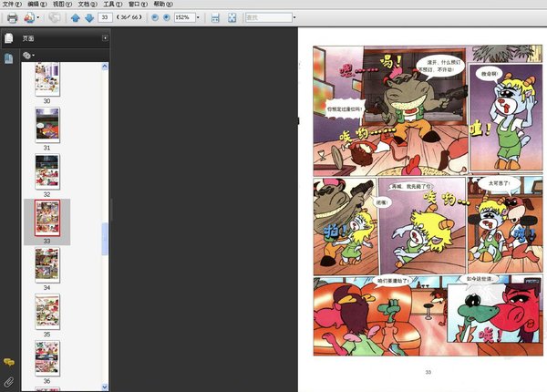The image size is (547, 392).
Task: Click the Pages panel icon in sidebar
Action: point(8,38)
